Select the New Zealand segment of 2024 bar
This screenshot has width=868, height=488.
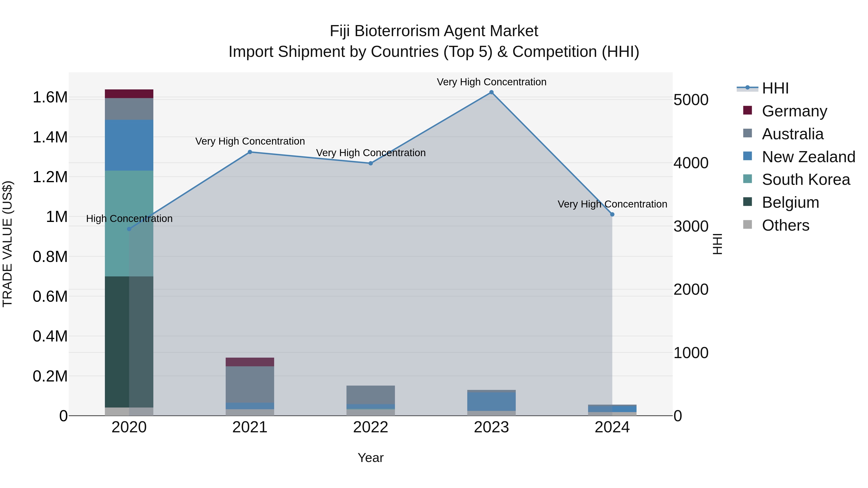(612, 409)
